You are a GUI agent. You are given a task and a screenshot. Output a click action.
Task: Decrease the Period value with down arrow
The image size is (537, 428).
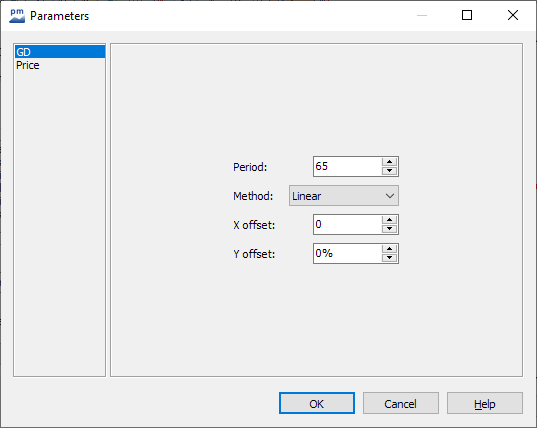389,171
